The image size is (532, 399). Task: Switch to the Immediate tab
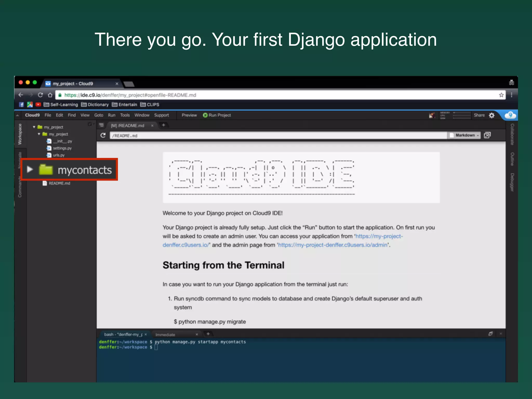coord(165,335)
